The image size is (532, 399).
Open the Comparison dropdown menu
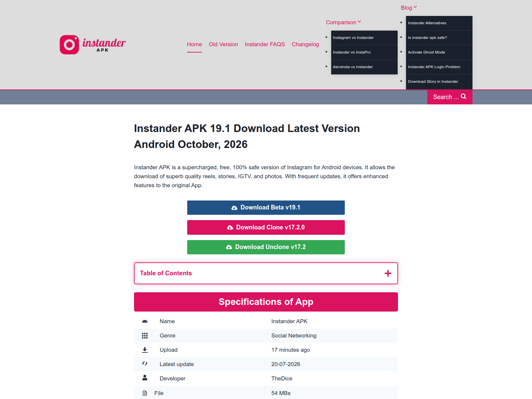(343, 22)
